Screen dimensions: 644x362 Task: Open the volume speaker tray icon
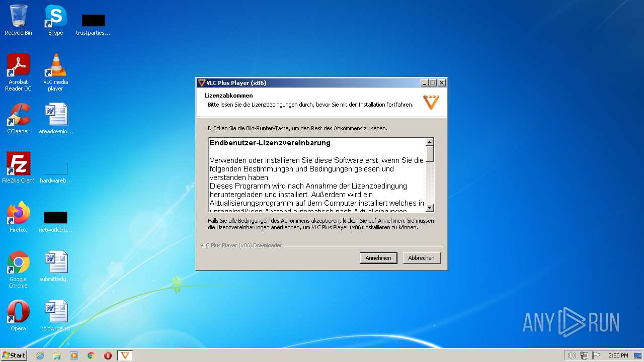click(x=572, y=355)
